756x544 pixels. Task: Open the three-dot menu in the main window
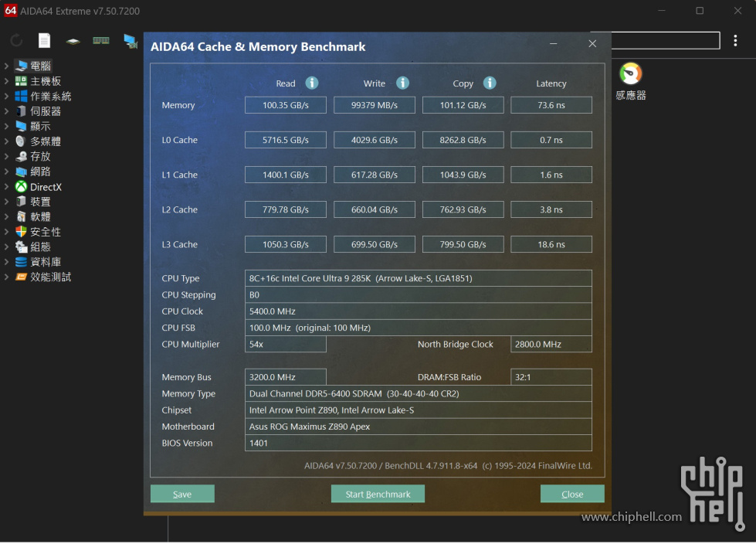[x=735, y=40]
